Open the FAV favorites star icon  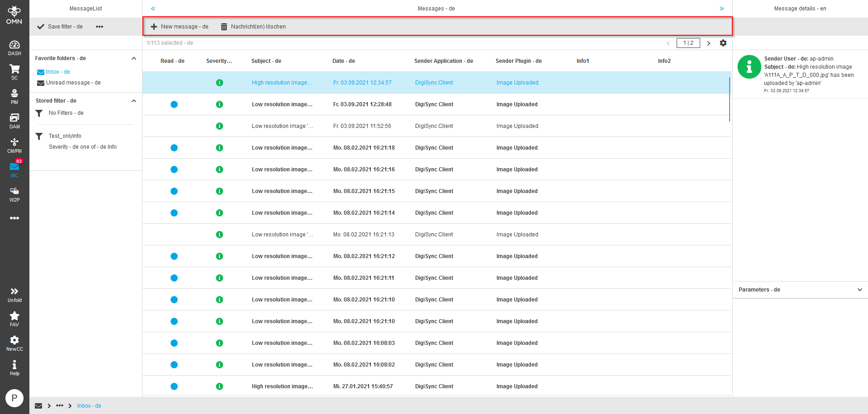tap(14, 319)
